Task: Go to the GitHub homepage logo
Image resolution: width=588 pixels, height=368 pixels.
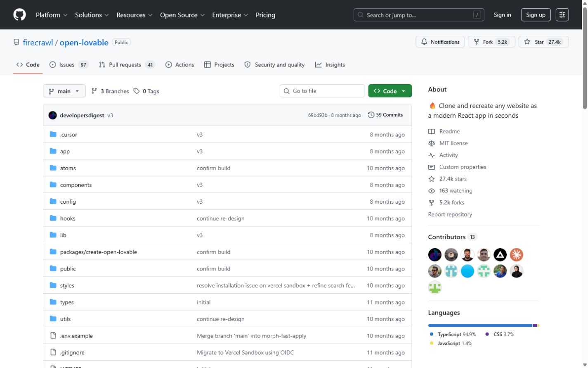Action: click(19, 15)
